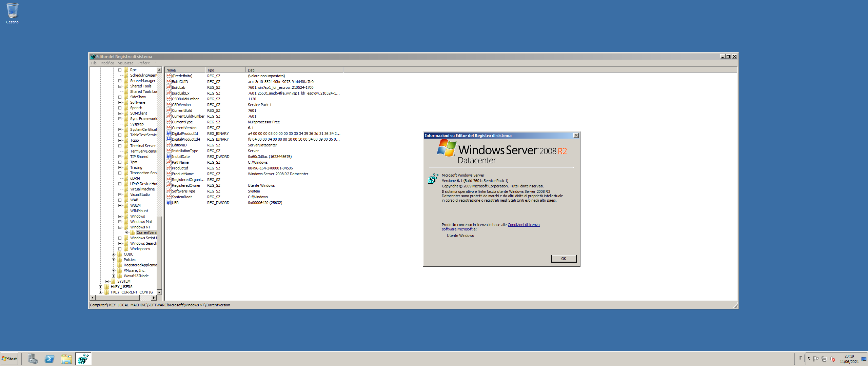
Task: Expand the Rpc key node
Action: [x=120, y=70]
